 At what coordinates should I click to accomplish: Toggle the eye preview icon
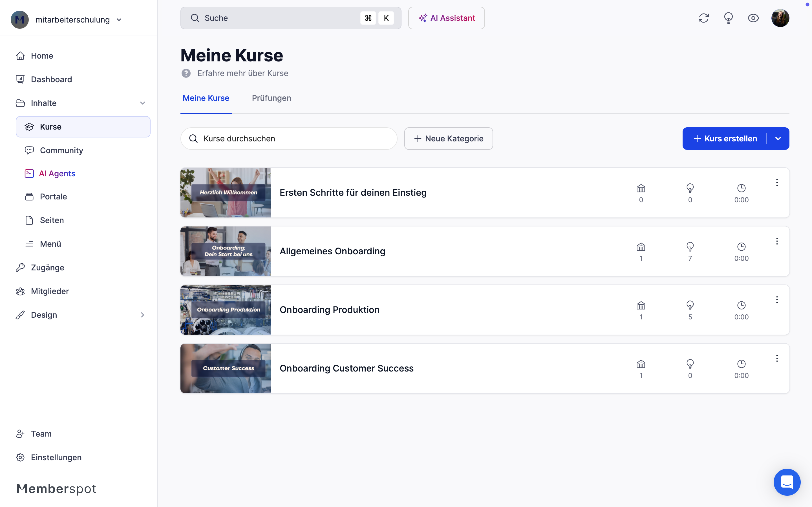[x=753, y=18]
